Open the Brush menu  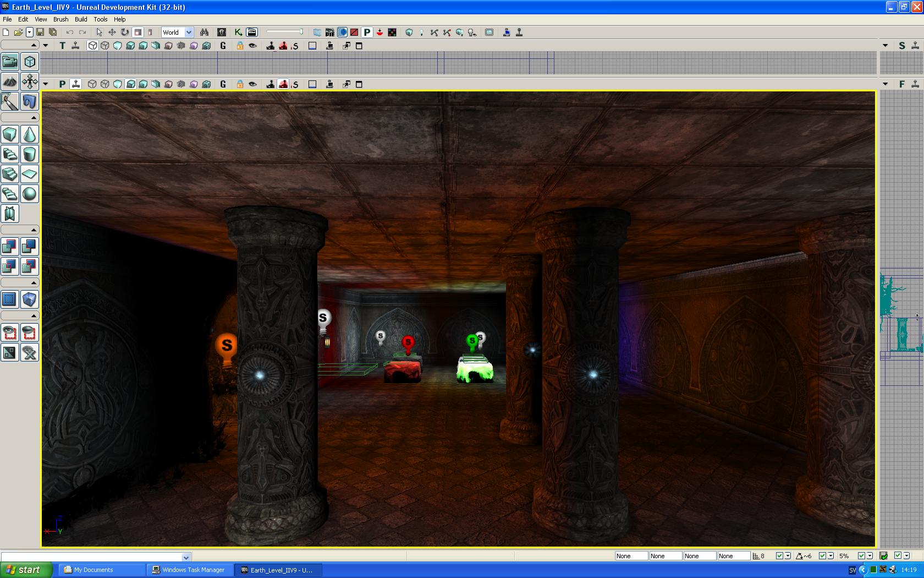click(x=61, y=19)
